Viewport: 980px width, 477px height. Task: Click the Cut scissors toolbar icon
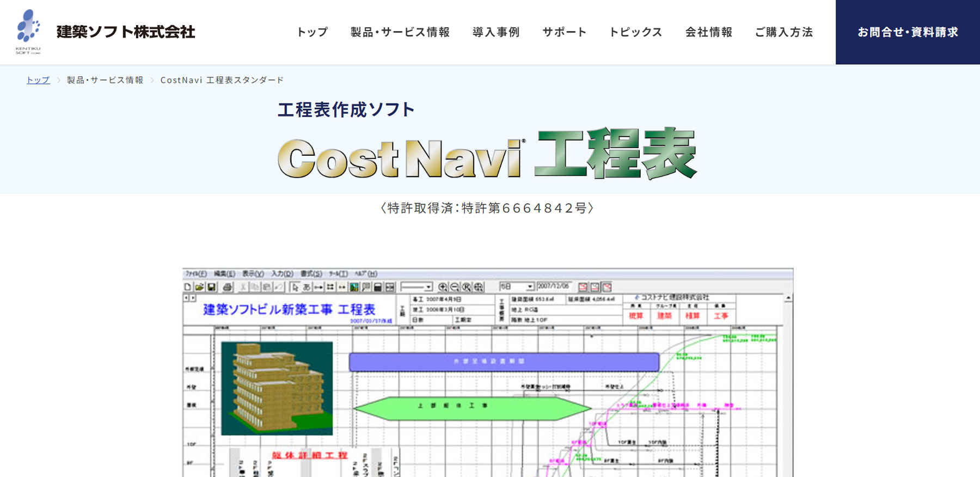[x=243, y=287]
